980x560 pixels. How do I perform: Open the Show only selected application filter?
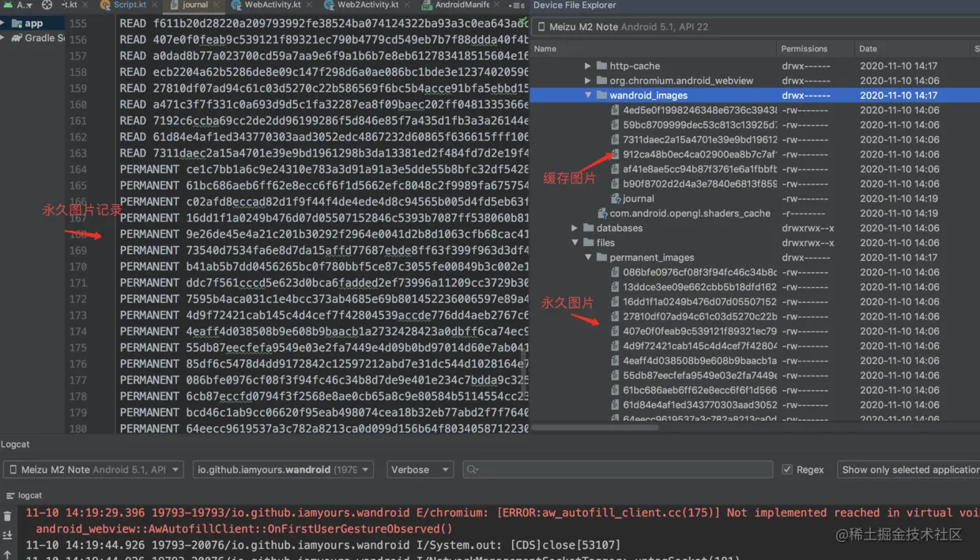click(x=908, y=470)
